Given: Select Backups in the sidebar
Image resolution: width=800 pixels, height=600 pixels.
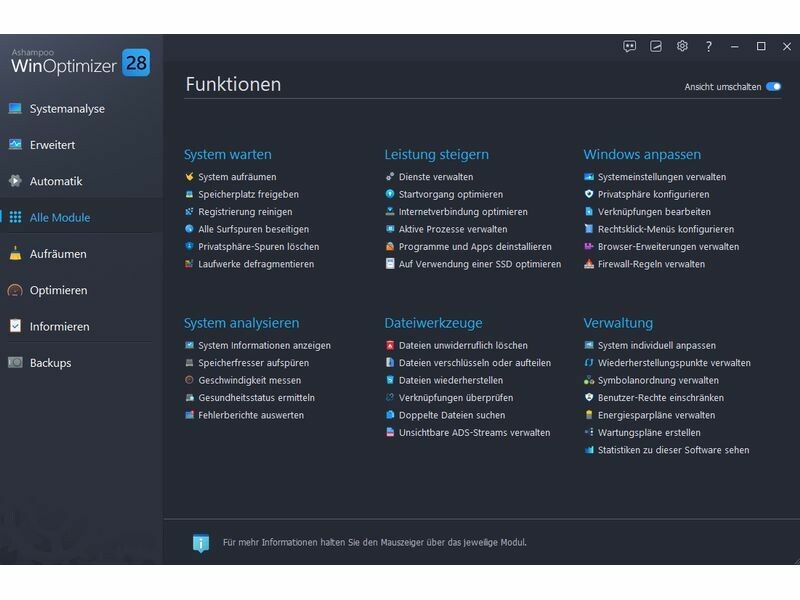Looking at the screenshot, I should [50, 363].
